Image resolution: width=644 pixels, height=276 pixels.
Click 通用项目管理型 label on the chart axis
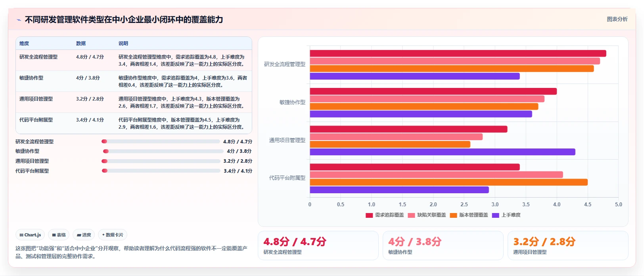click(x=287, y=140)
